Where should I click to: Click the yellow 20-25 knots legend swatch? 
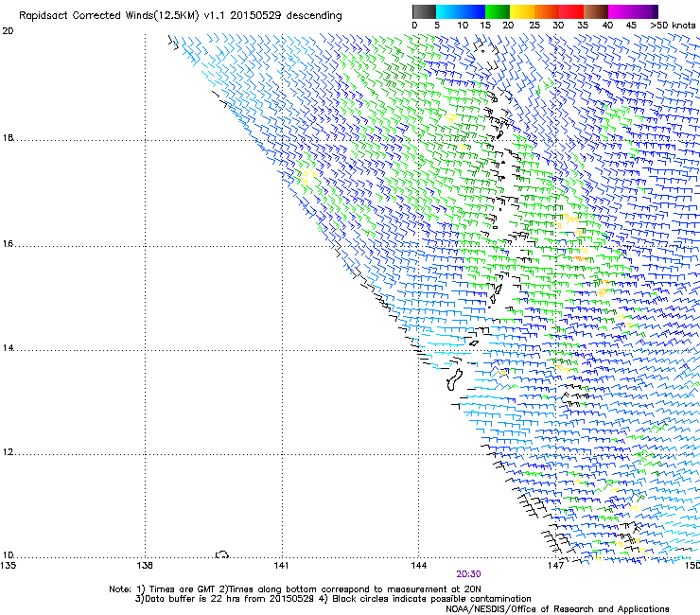(522, 11)
